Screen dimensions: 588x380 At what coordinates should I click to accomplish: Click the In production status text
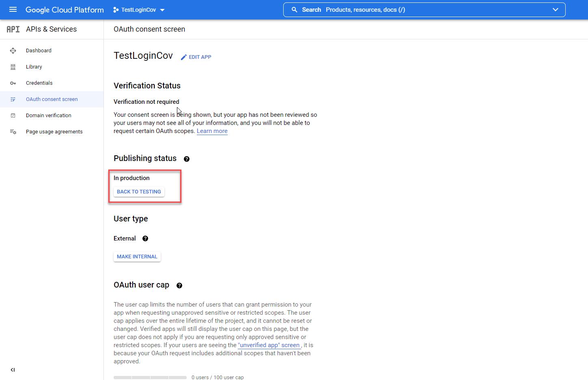click(131, 178)
